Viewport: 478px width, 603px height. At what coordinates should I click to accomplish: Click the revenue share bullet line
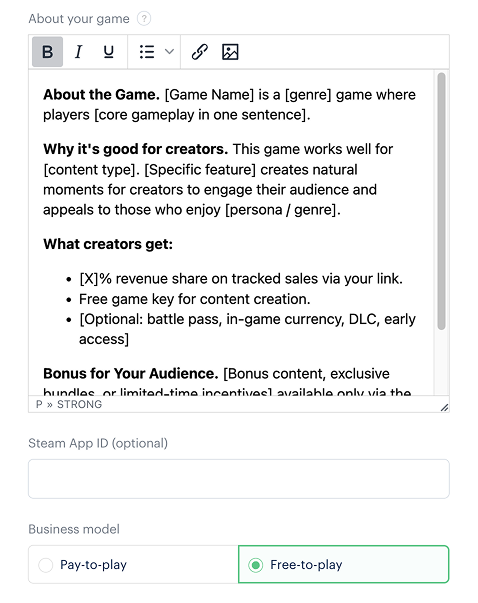point(241,278)
